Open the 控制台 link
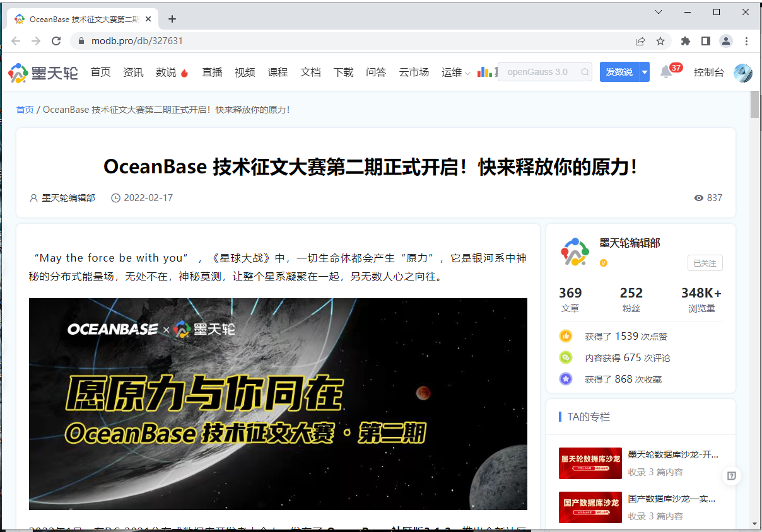 pos(709,72)
